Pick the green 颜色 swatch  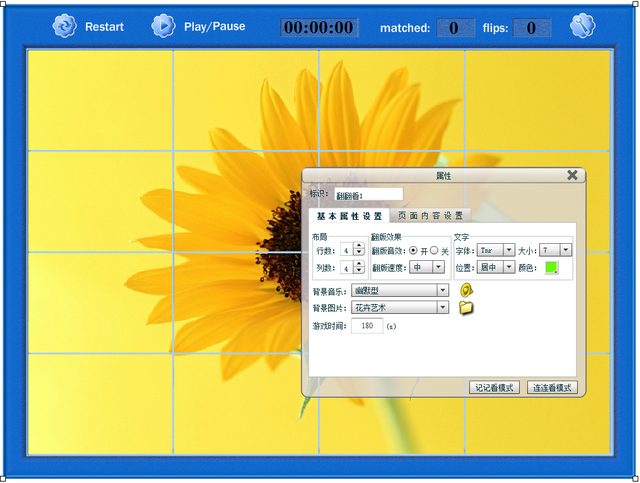[x=551, y=268]
